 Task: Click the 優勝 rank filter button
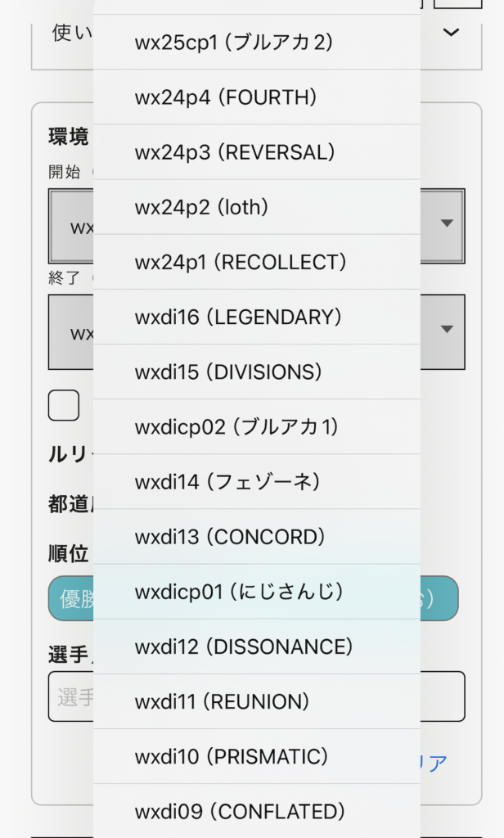coord(70,599)
